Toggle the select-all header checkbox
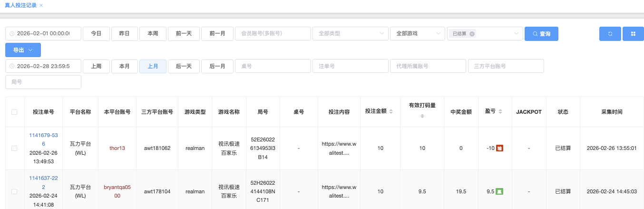The height and width of the screenshot is (209, 644). tap(14, 112)
